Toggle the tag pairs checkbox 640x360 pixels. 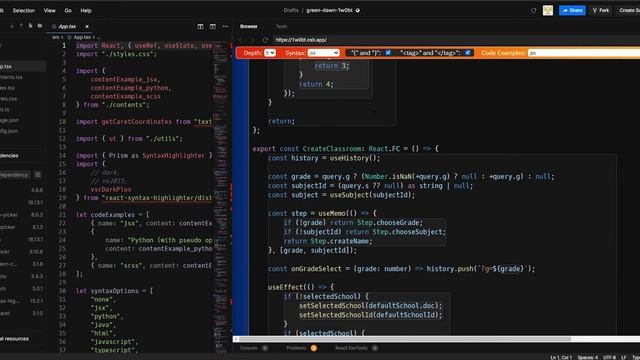(x=468, y=53)
